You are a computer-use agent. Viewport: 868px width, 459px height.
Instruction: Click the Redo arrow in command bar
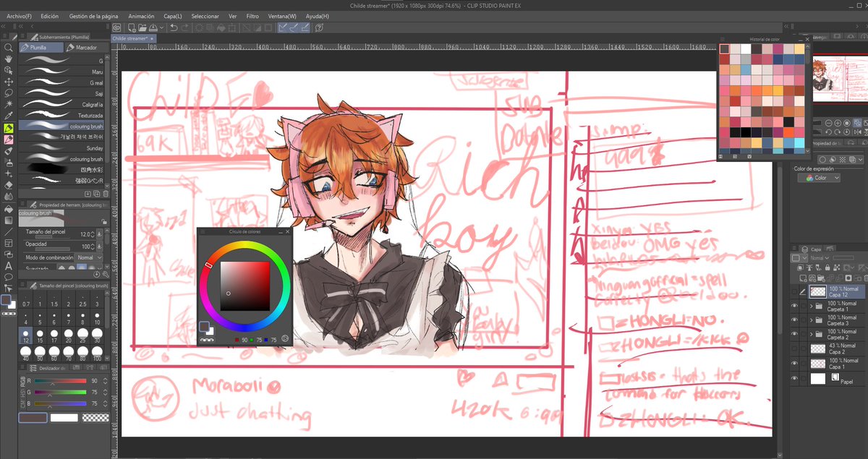click(185, 27)
